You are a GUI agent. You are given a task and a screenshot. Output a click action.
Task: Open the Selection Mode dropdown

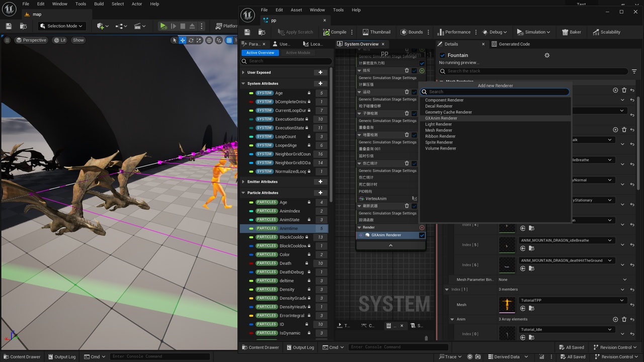tap(62, 26)
